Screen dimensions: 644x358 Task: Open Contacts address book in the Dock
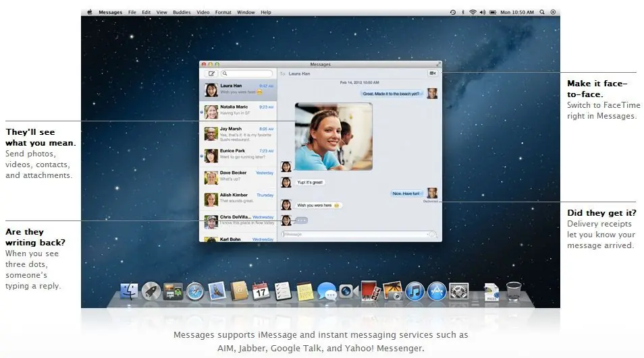point(239,291)
